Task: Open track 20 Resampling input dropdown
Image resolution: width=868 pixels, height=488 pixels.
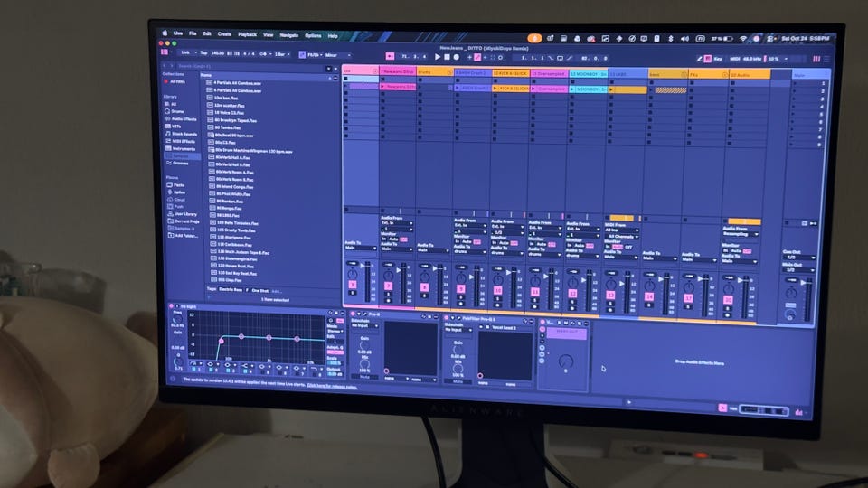Action: click(x=741, y=234)
